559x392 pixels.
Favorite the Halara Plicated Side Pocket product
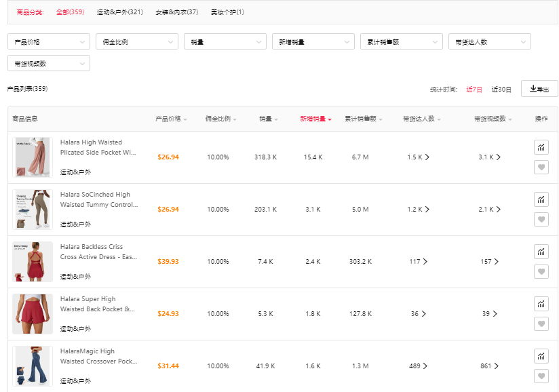pyautogui.click(x=541, y=167)
